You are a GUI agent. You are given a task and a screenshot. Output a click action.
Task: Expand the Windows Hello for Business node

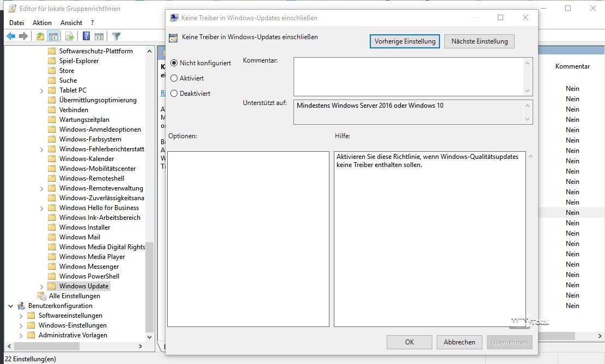point(42,208)
